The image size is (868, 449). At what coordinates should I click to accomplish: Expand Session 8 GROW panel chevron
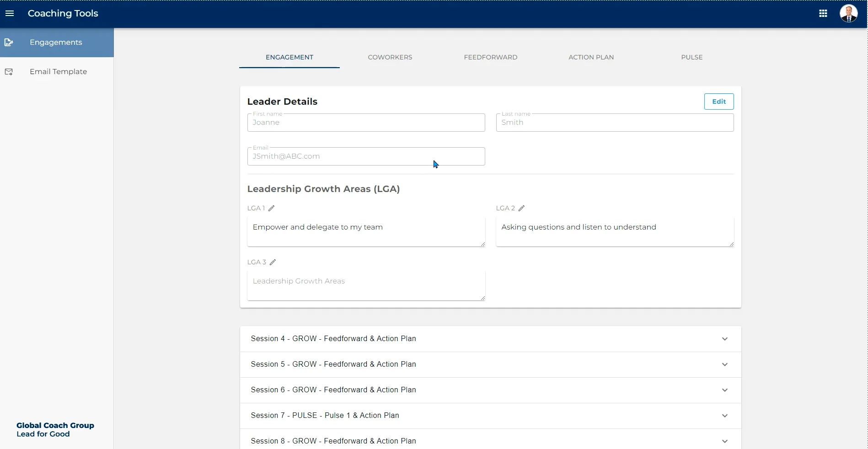725,441
